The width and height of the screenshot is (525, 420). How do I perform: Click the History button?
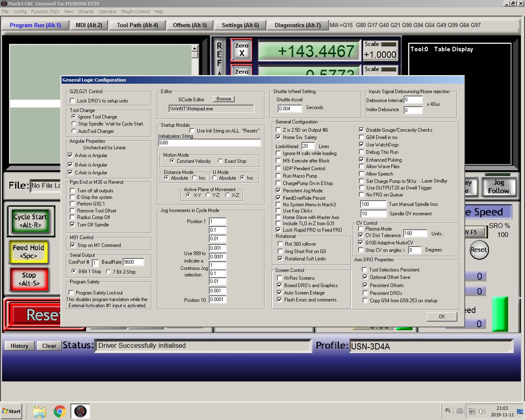click(x=19, y=346)
